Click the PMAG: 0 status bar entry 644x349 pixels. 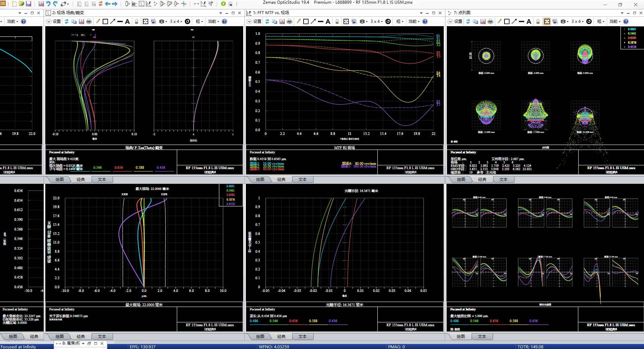pos(396,347)
